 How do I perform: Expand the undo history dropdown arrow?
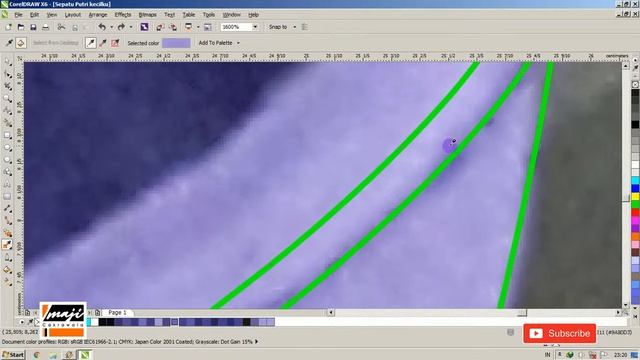(x=111, y=27)
